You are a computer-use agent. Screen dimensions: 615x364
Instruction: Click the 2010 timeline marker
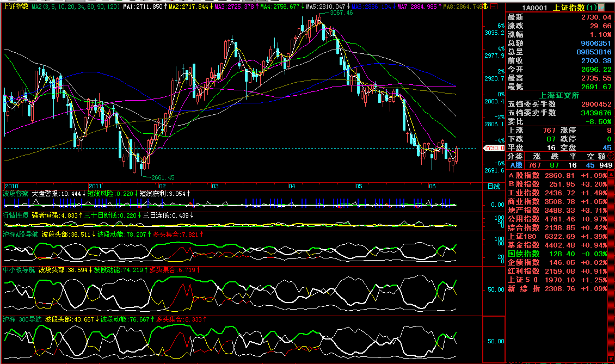(x=12, y=186)
